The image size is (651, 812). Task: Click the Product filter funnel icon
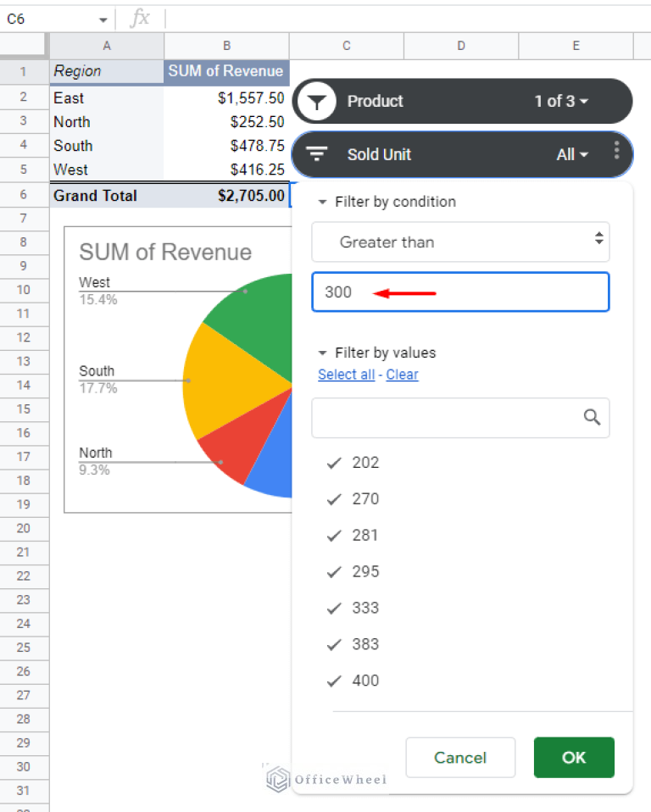click(x=315, y=101)
